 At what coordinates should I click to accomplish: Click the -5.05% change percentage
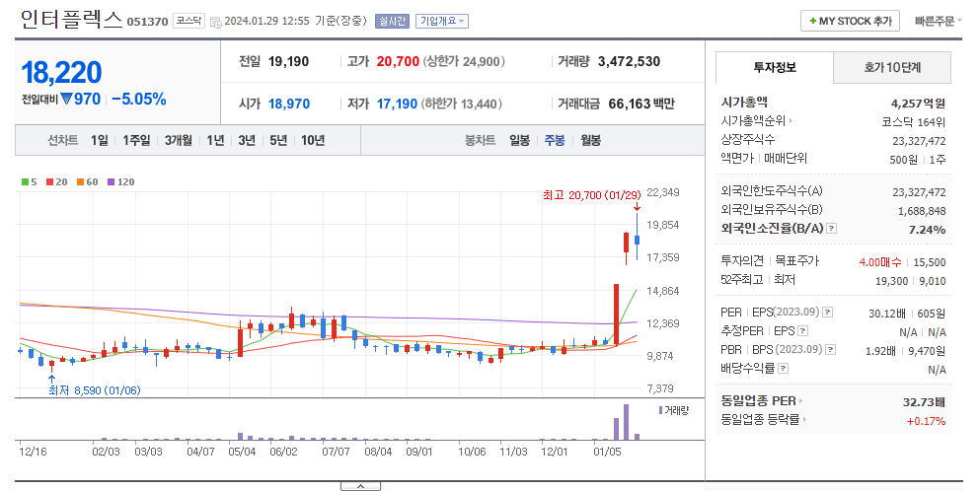coord(139,99)
